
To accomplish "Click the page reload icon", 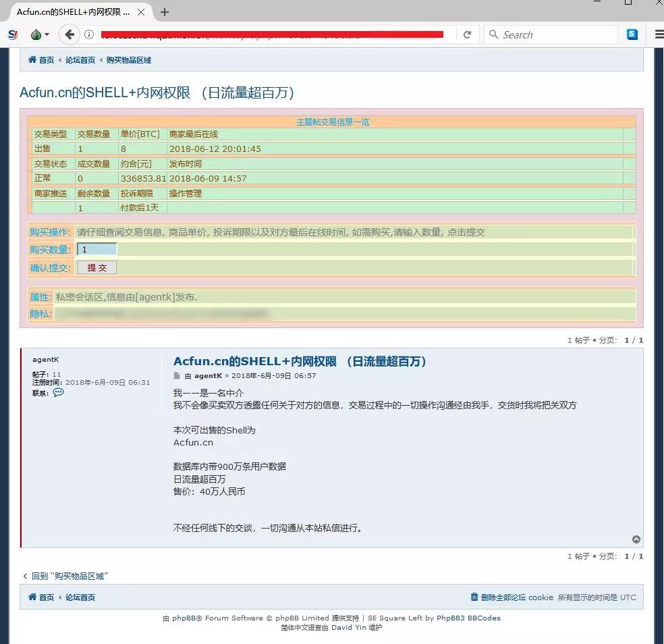I will click(x=467, y=34).
